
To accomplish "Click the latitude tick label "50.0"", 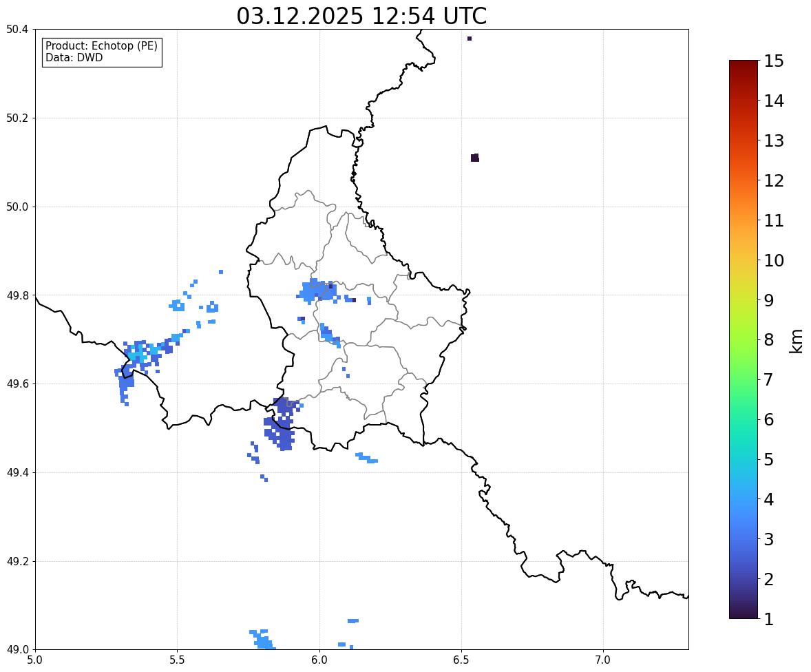I will pos(17,207).
